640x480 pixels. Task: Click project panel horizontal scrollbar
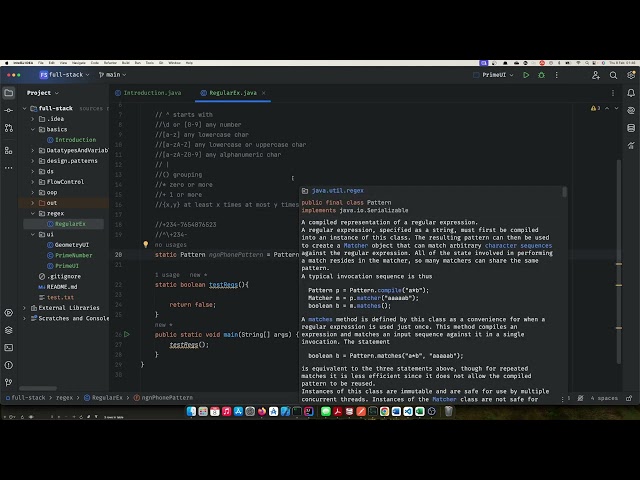click(38, 388)
